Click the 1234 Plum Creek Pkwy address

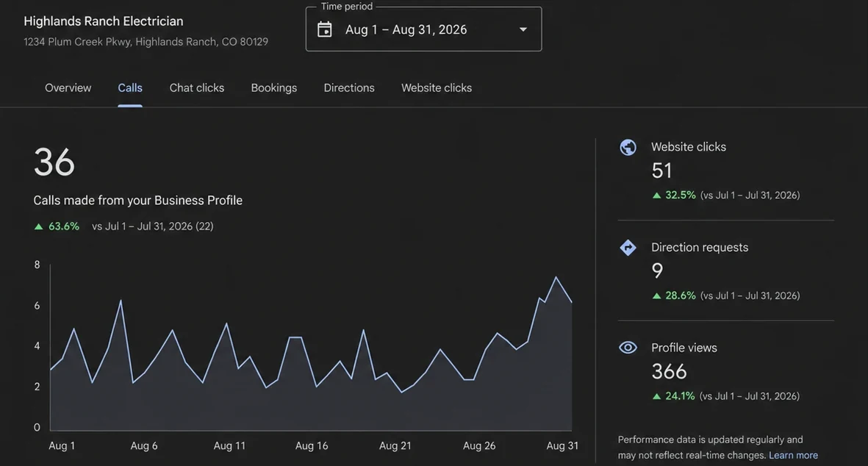coord(146,42)
